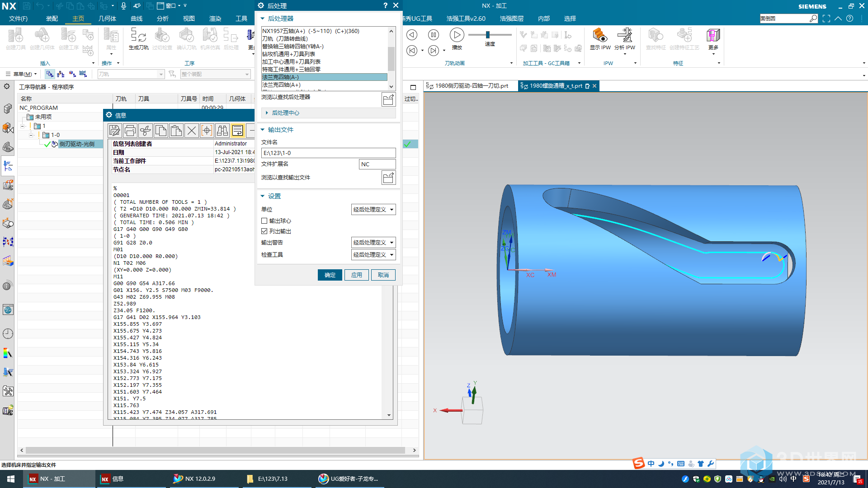Click the command finder search box

tap(788, 19)
